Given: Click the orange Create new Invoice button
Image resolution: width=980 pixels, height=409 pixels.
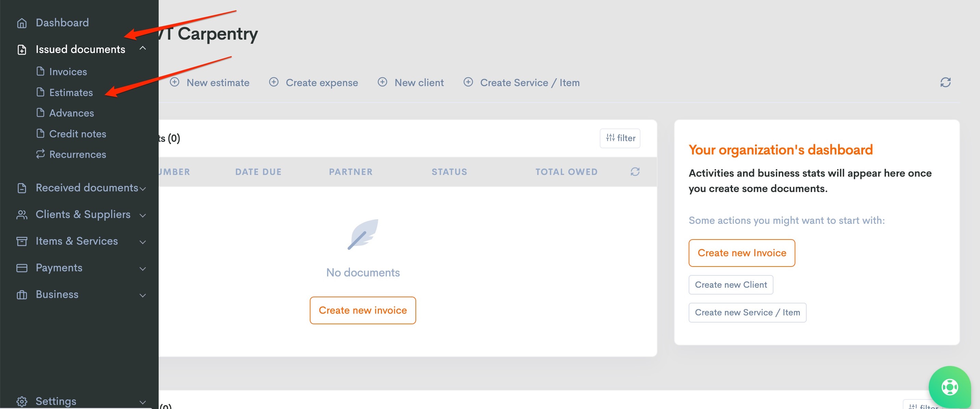Looking at the screenshot, I should 742,253.
